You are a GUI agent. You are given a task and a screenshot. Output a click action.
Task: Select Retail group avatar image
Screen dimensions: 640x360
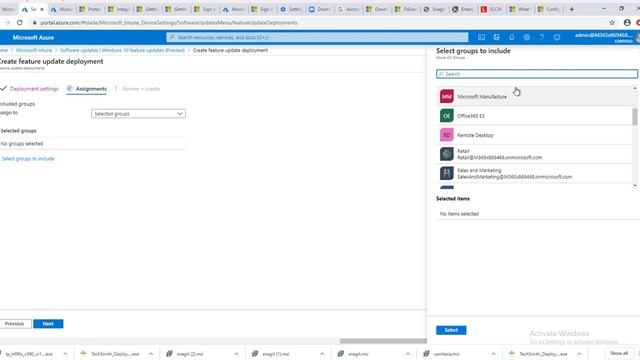point(447,154)
